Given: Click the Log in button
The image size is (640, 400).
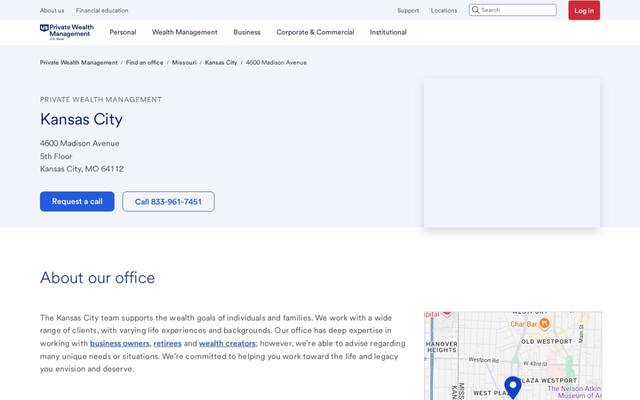Looking at the screenshot, I should coord(584,10).
